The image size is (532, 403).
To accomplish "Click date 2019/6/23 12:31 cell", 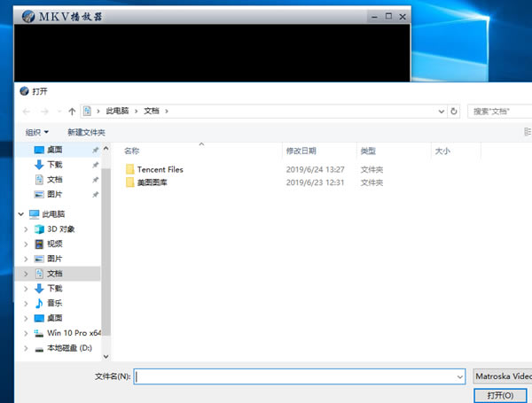I will (315, 182).
